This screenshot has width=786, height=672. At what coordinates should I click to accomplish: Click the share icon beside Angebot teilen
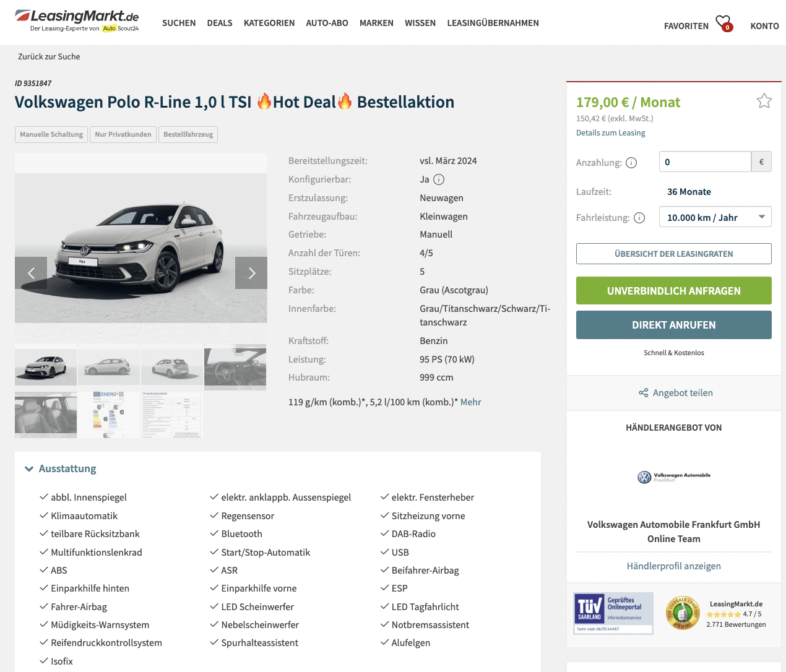[644, 393]
